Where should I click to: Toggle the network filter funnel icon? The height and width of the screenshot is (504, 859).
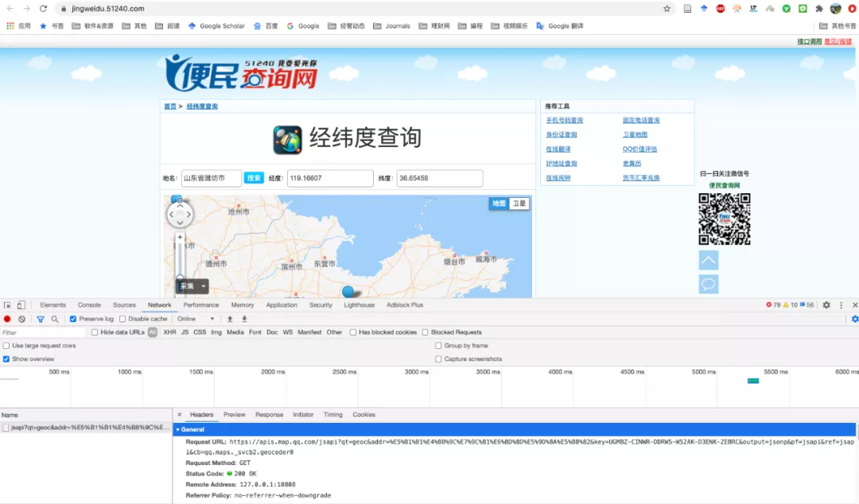point(41,319)
